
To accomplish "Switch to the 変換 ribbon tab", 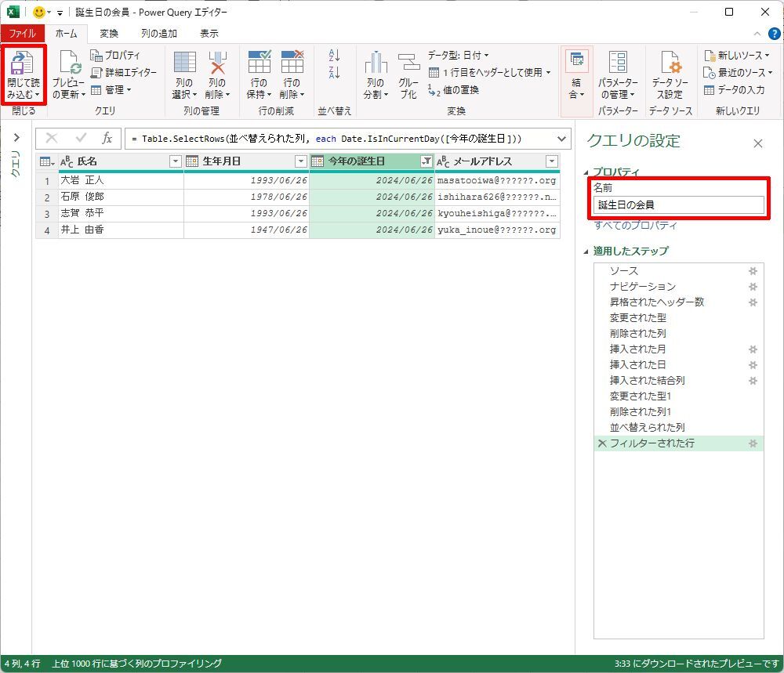I will 109,34.
